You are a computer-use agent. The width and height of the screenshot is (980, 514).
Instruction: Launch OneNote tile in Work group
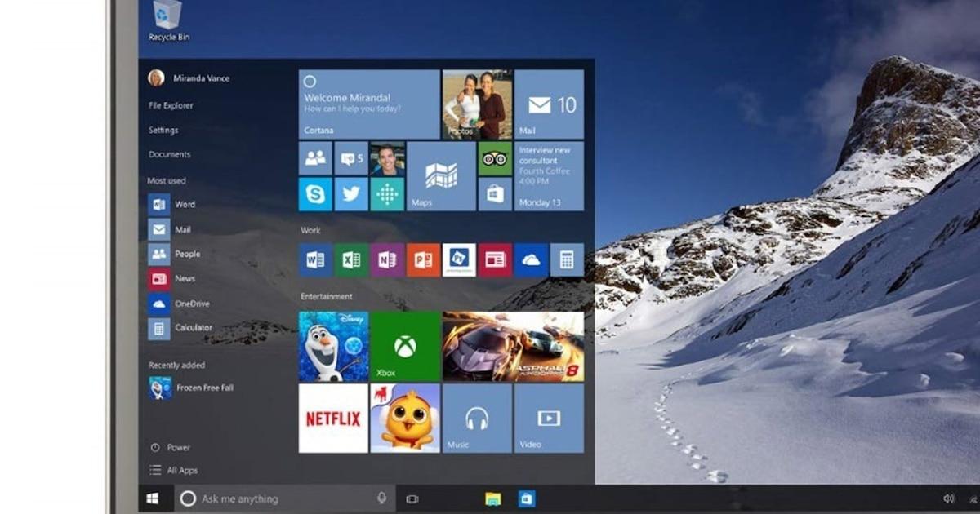tap(387, 259)
